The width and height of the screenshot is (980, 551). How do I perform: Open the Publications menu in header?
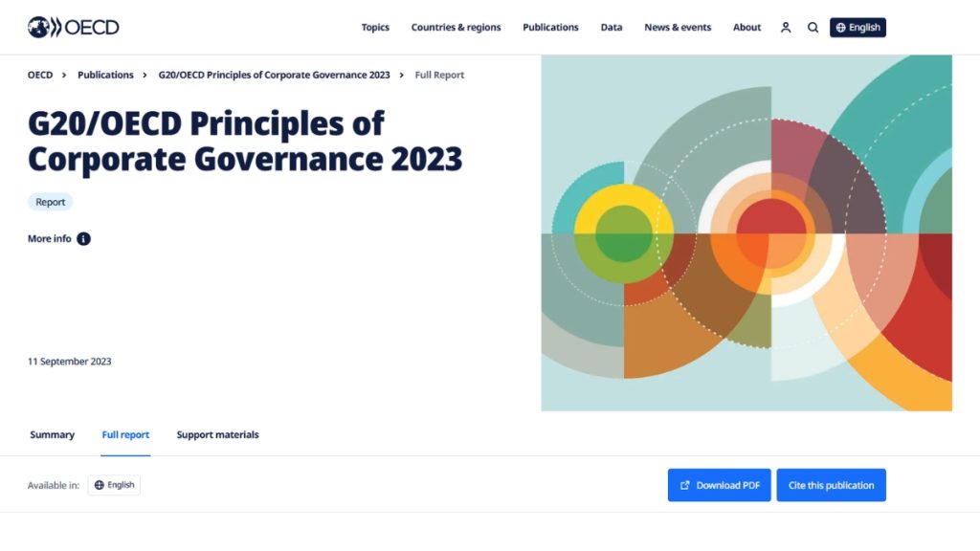pos(550,28)
